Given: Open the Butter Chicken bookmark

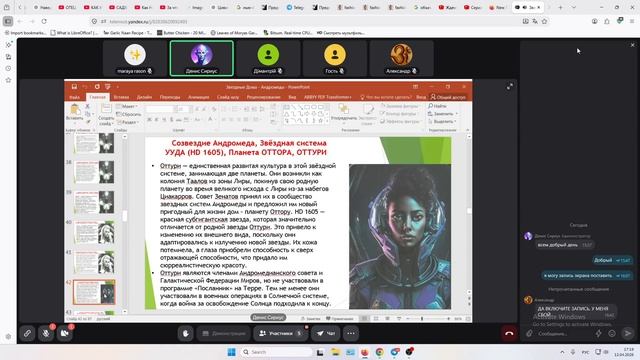Looking at the screenshot, I should [x=181, y=33].
